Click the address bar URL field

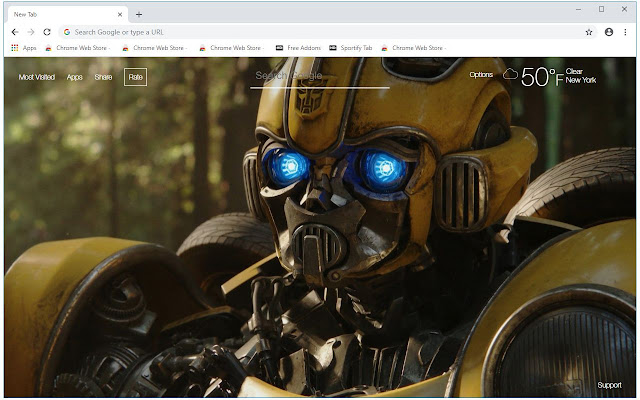tap(328, 32)
